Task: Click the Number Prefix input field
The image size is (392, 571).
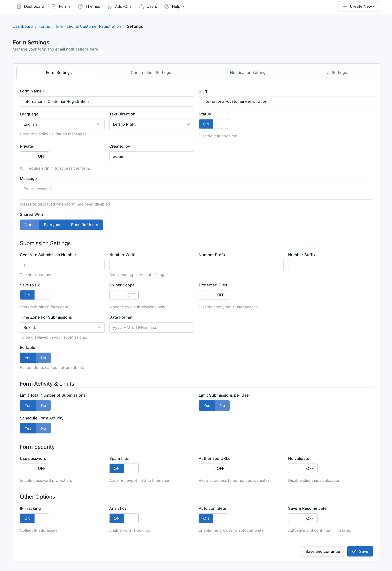Action: (241, 265)
